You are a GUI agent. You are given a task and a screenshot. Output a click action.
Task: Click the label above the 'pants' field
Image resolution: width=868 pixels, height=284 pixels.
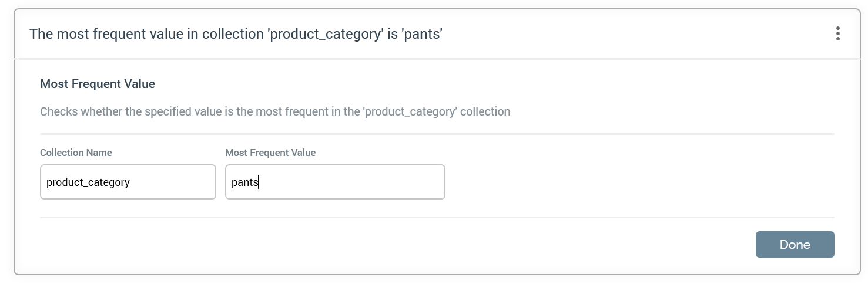270,153
